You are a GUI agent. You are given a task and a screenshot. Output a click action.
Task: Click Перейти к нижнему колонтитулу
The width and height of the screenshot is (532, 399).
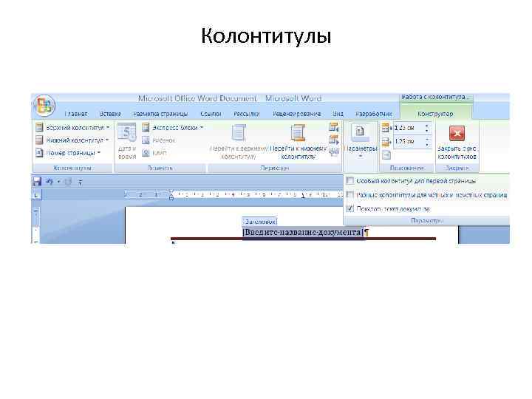(299, 141)
